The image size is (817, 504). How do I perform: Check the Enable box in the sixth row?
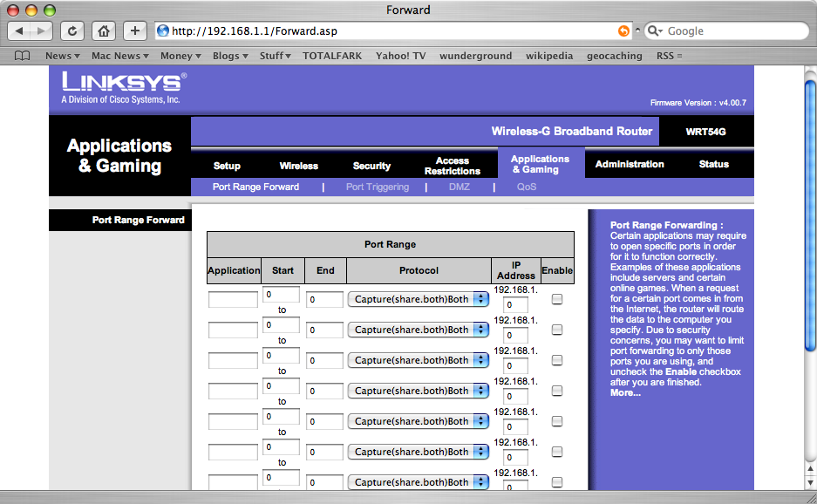coord(557,452)
